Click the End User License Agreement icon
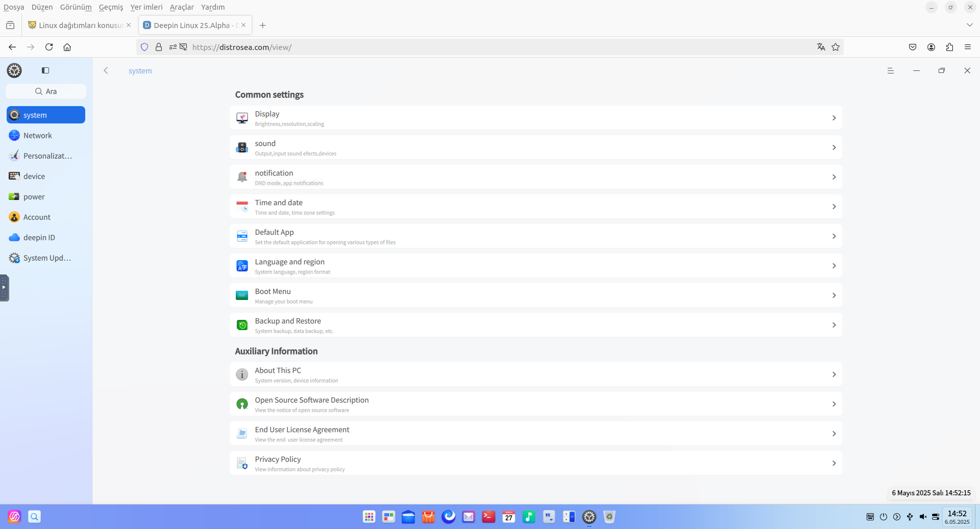The image size is (980, 529). (242, 434)
